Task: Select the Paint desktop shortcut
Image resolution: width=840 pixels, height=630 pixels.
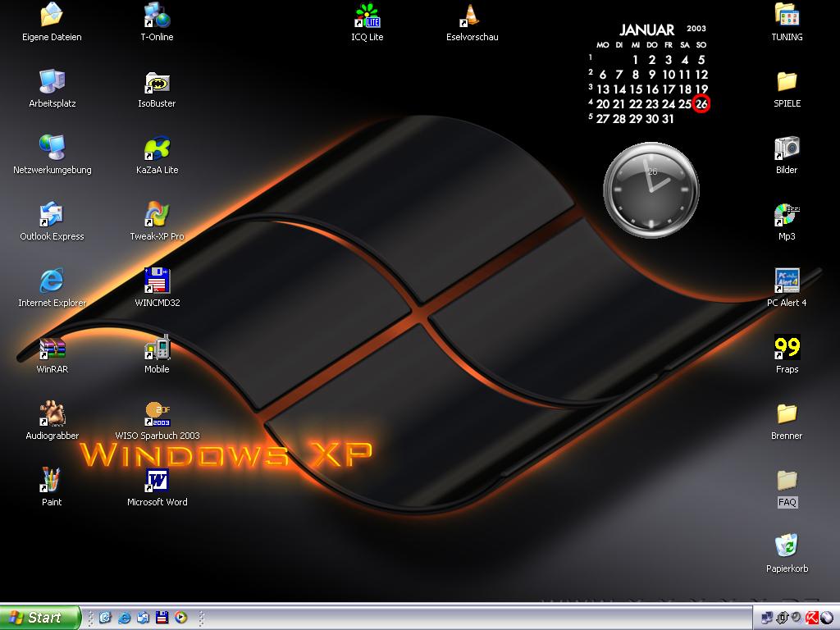Action: pos(50,480)
